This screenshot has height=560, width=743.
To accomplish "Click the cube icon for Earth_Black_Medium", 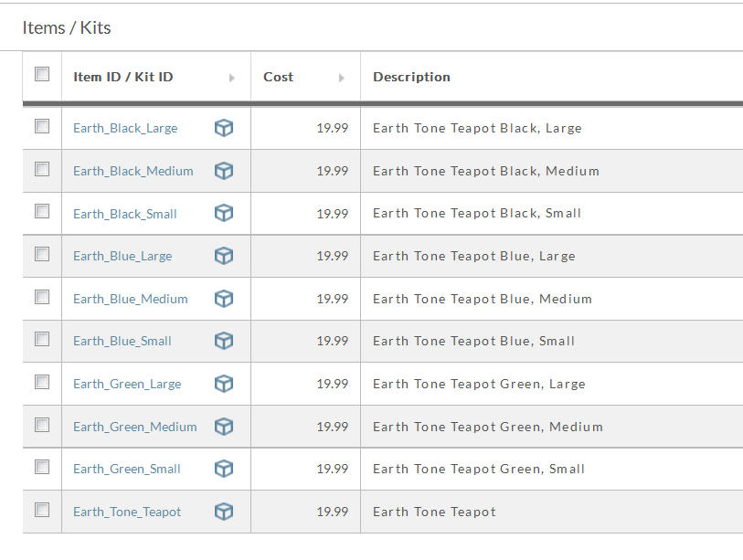I will (224, 171).
